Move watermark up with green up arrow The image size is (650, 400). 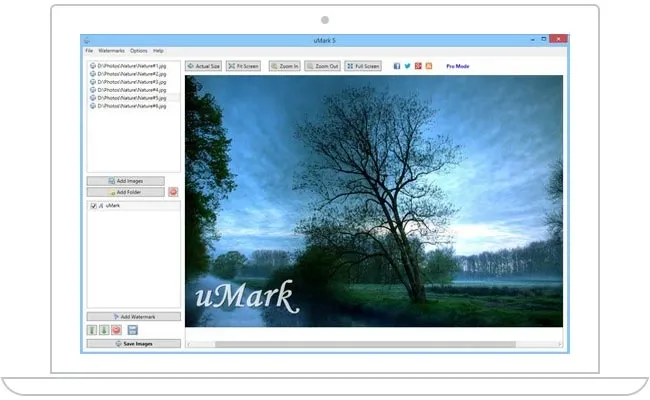tap(92, 330)
